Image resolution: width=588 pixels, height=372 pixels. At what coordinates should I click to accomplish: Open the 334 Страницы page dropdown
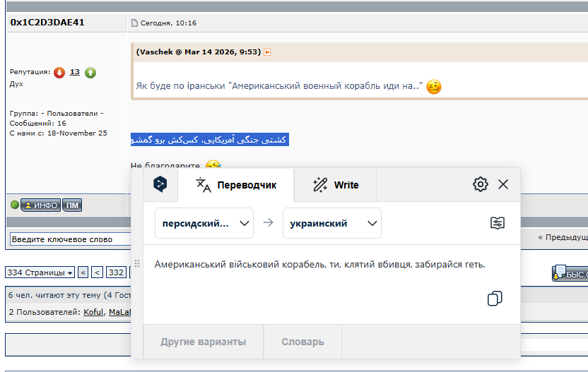point(40,272)
